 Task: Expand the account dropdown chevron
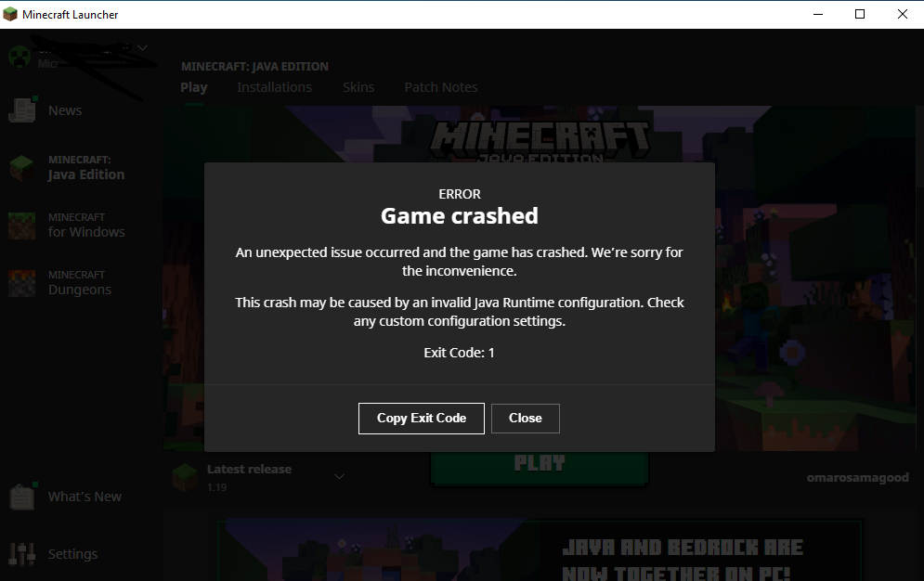(x=143, y=47)
